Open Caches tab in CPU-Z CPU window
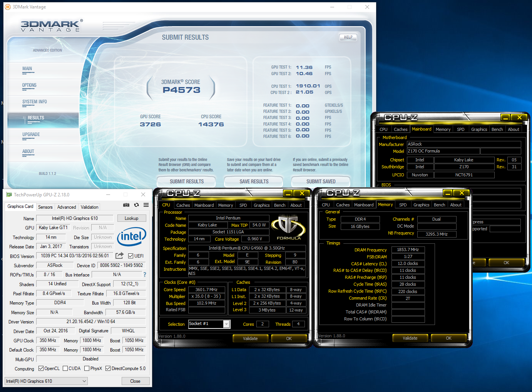This screenshot has width=532, height=392. click(183, 205)
